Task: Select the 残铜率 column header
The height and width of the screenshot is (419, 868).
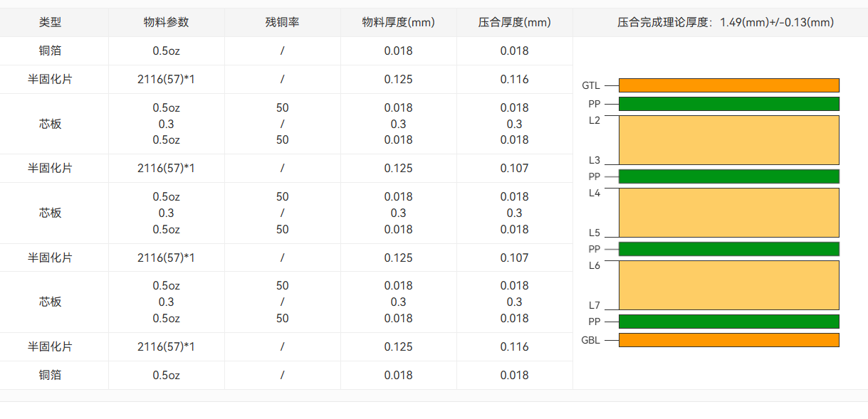Action: click(x=282, y=22)
